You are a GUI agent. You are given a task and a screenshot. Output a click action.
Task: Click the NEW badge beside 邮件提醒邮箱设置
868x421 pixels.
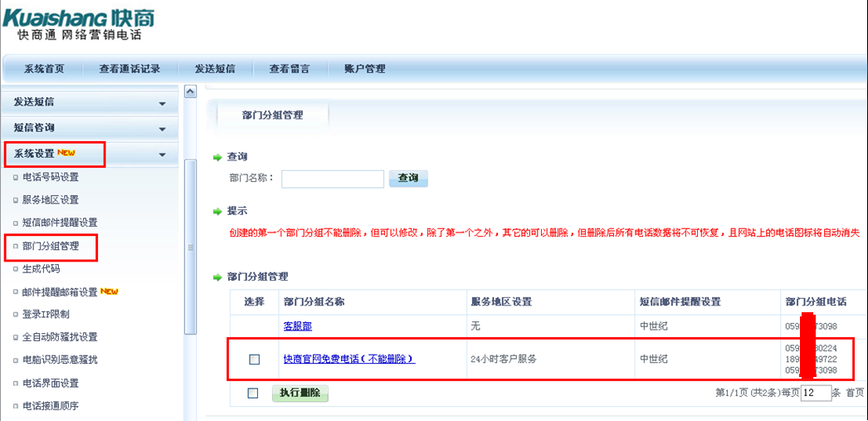click(x=110, y=291)
